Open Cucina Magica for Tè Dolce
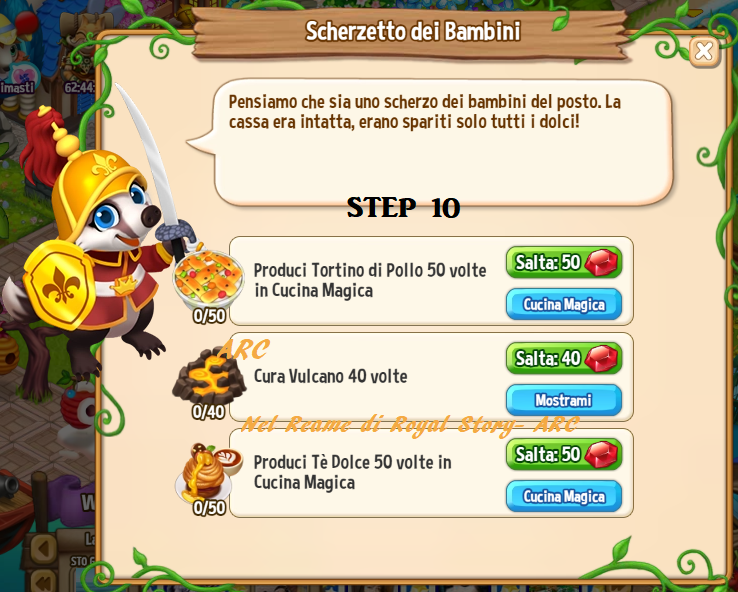The image size is (738, 592). coord(564,496)
